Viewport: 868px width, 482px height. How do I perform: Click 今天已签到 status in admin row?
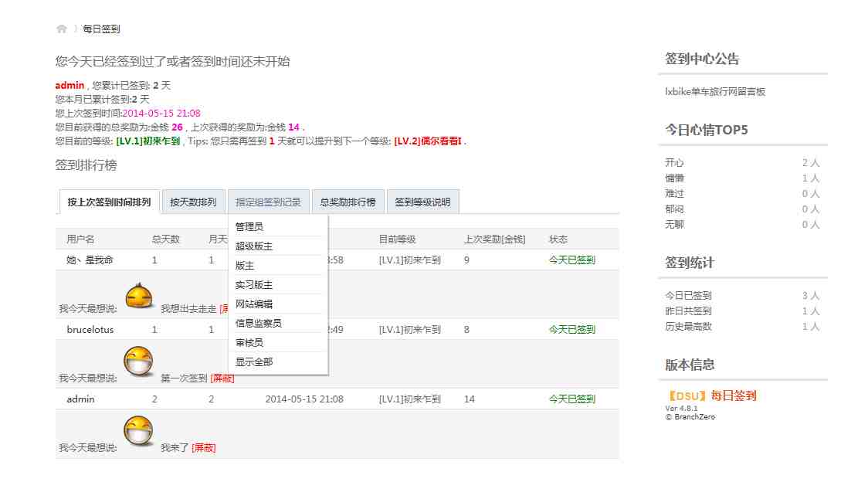coord(571,399)
